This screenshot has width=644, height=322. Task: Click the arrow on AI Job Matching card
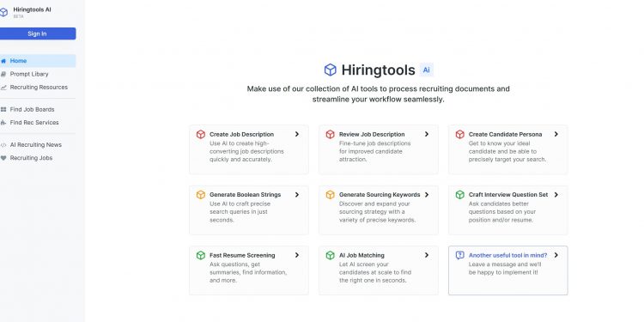(427, 255)
